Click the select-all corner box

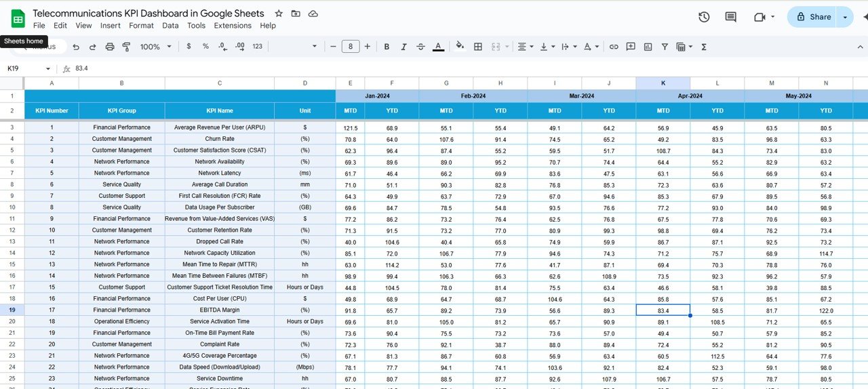tap(12, 83)
